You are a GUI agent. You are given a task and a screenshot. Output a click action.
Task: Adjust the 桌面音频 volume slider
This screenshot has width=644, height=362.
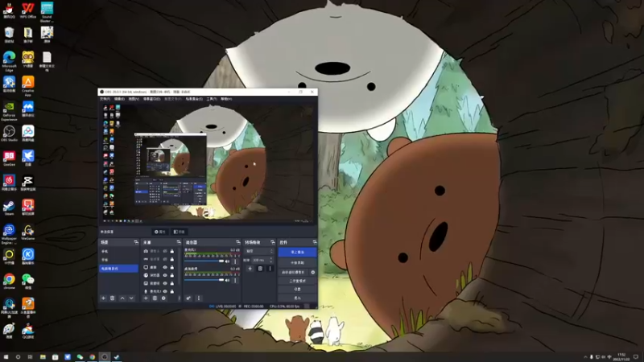[204, 280]
